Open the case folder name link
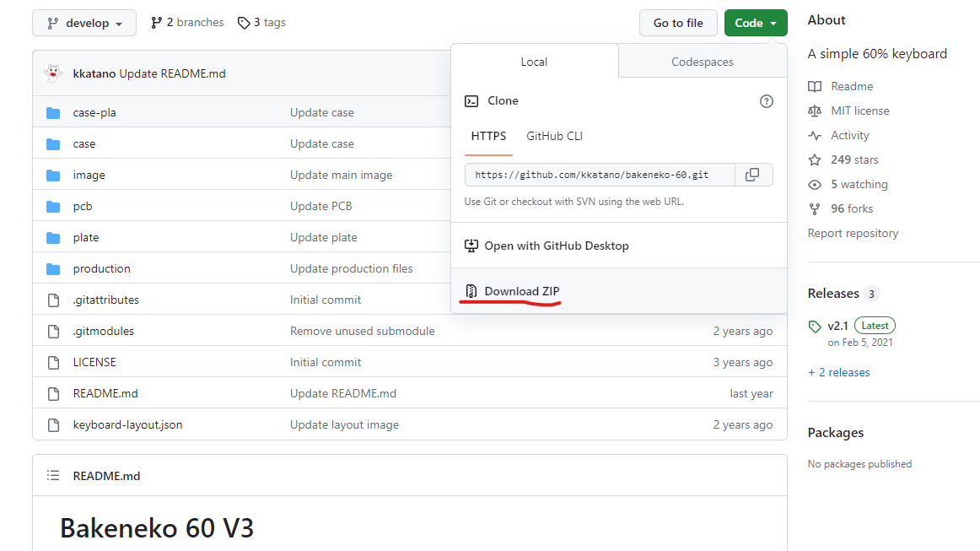This screenshot has width=980, height=551. (x=84, y=143)
